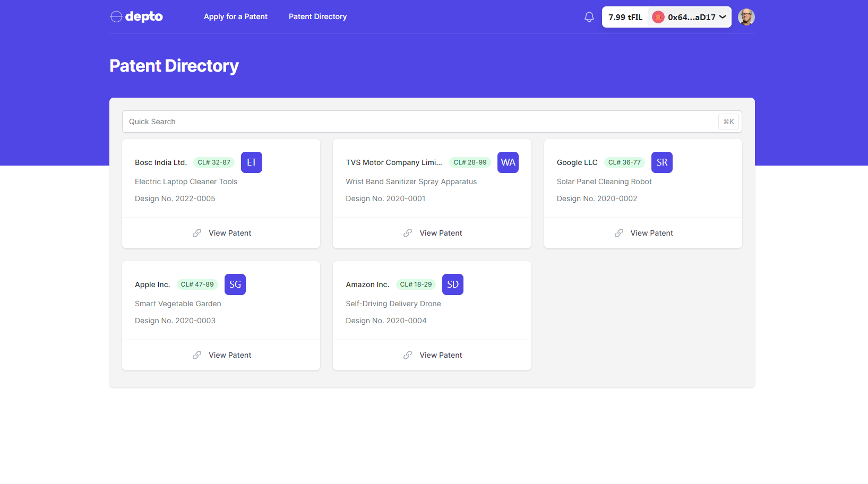Click CL# 36-77 class tag
The width and height of the screenshot is (868, 484).
(x=624, y=162)
